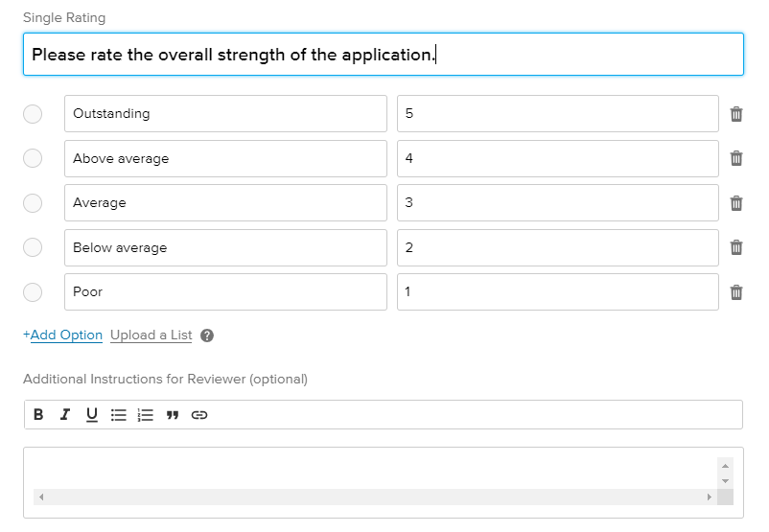The width and height of the screenshot is (769, 532).
Task: Insert a numbered list in instructions
Action: point(146,415)
